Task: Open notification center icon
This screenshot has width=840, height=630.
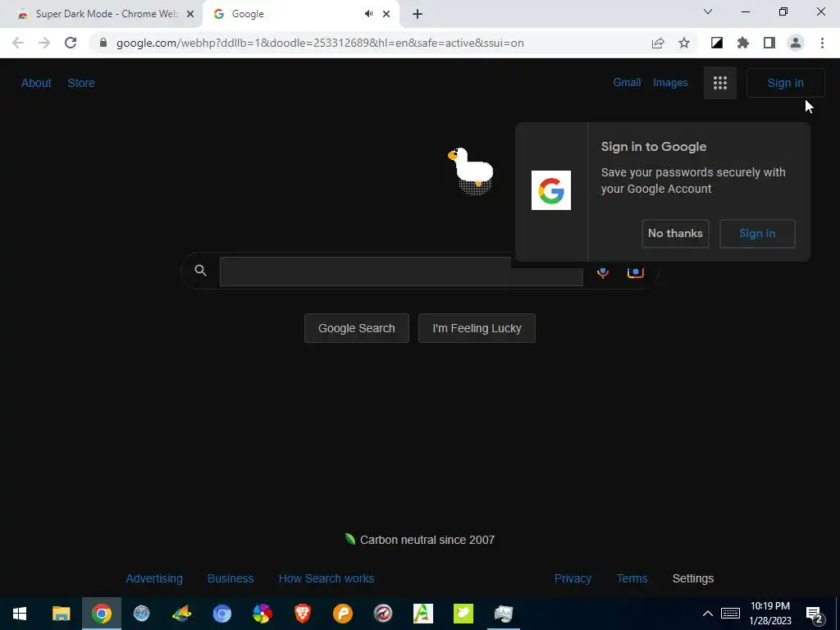Action: point(815,614)
